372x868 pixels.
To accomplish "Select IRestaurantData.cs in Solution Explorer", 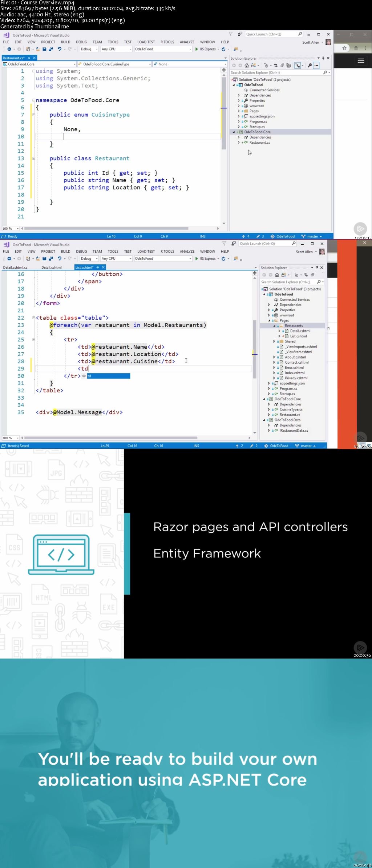I will click(294, 431).
